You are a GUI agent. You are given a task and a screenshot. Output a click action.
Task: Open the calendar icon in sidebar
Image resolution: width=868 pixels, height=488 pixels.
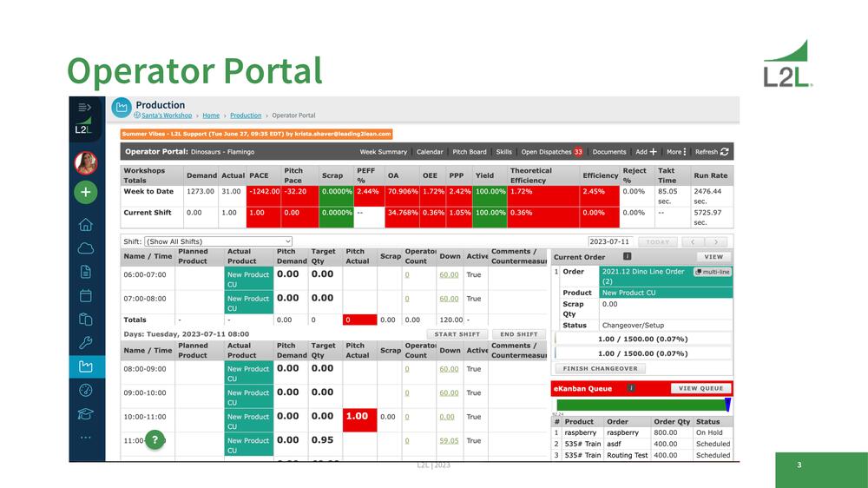85,295
